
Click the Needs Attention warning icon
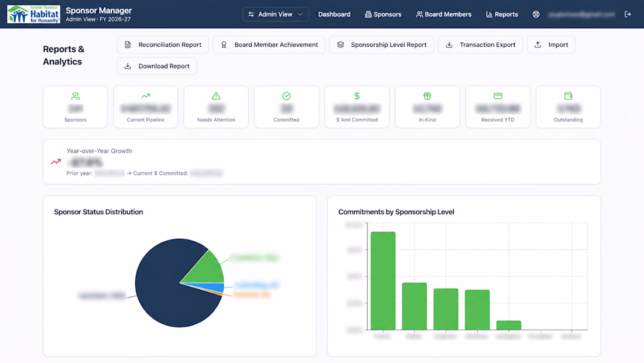coord(216,96)
